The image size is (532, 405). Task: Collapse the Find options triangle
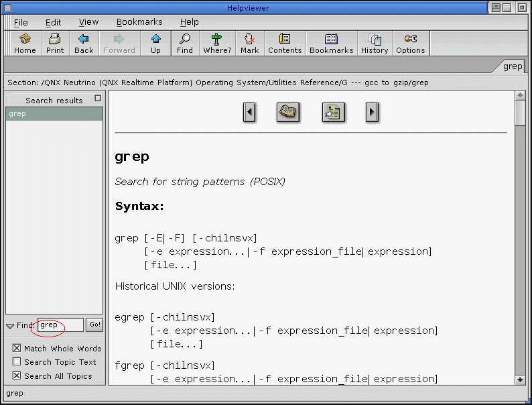10,326
